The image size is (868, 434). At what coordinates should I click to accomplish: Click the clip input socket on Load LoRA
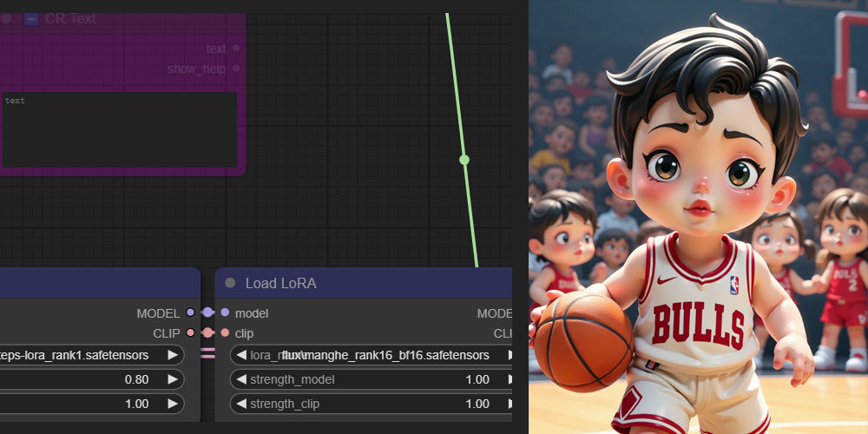(225, 332)
